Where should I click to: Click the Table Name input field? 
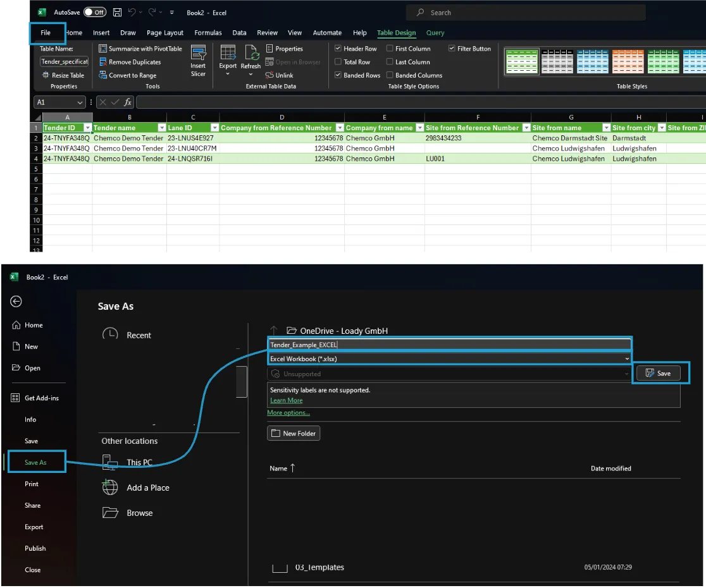pos(65,61)
